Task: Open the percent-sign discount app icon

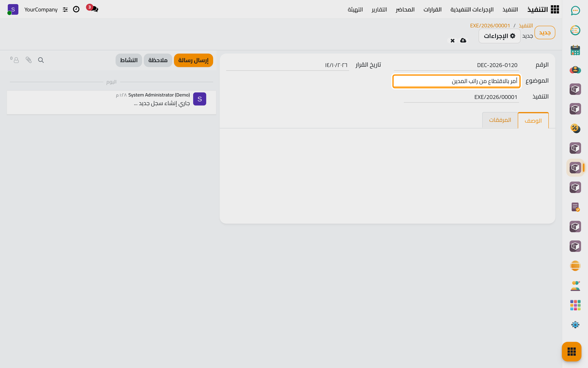Action: click(575, 128)
